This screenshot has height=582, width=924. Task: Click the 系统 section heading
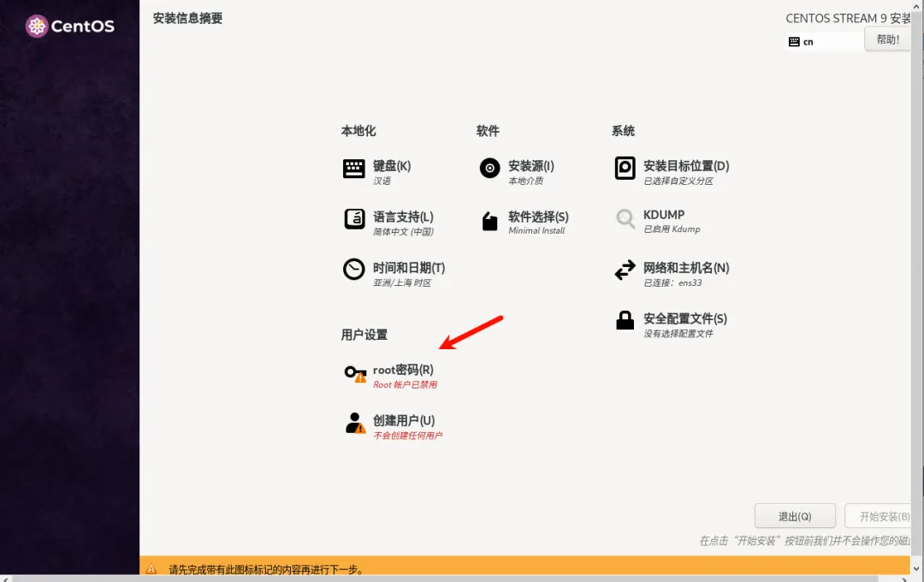623,131
